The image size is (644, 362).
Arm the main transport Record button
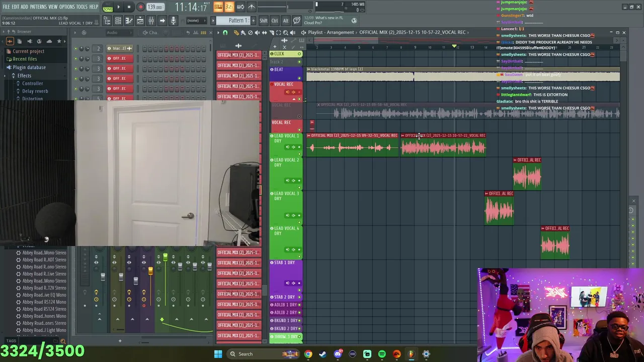(x=140, y=7)
